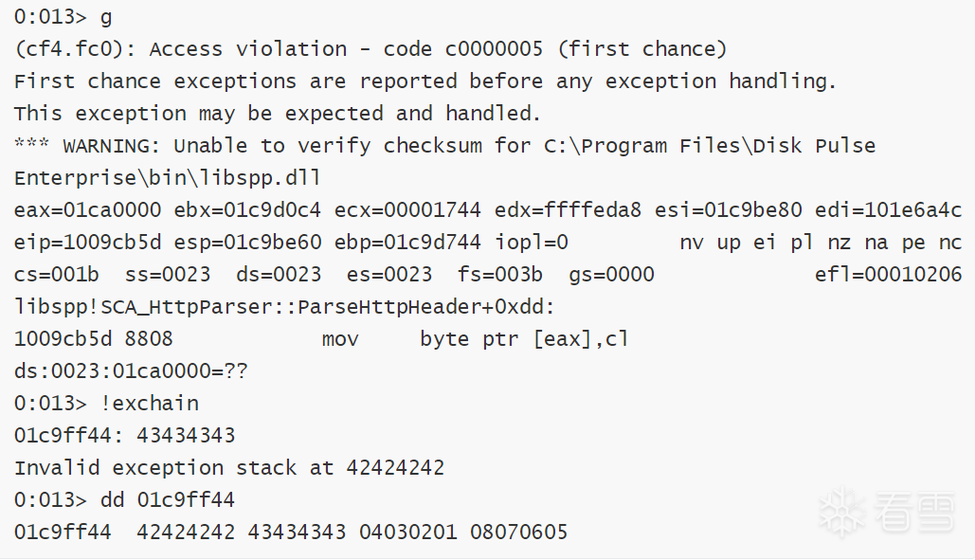Click the eip=1009cb5d register value
975x560 pixels.
point(87,243)
